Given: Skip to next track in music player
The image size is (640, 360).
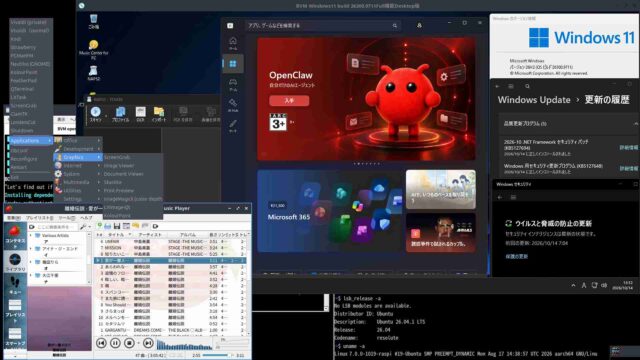Looking at the screenshot, I should click(148, 343).
